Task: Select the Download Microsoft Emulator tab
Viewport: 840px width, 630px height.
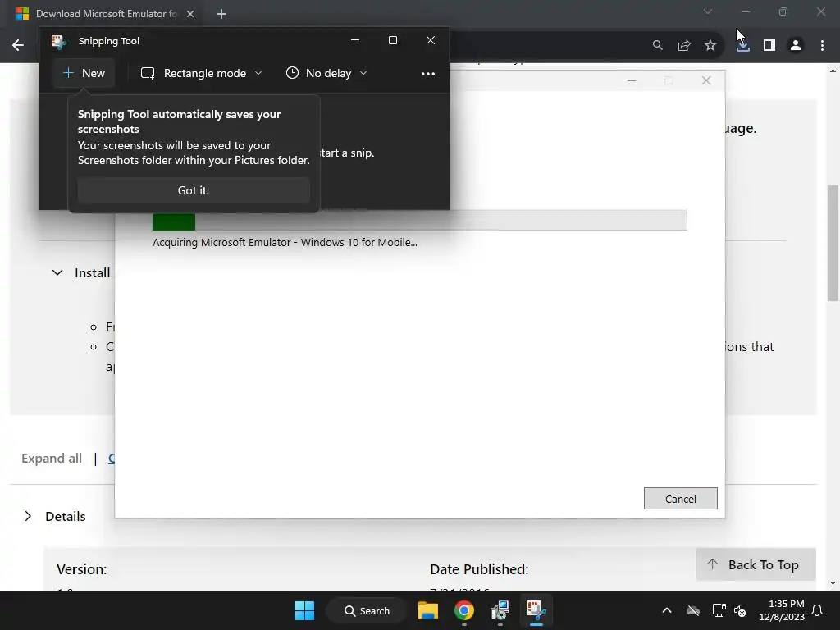Action: 105,14
